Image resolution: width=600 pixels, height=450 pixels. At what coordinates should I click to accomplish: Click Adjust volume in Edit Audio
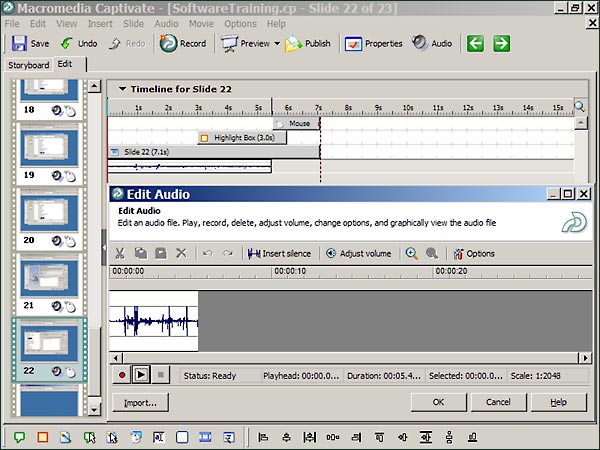[x=359, y=253]
